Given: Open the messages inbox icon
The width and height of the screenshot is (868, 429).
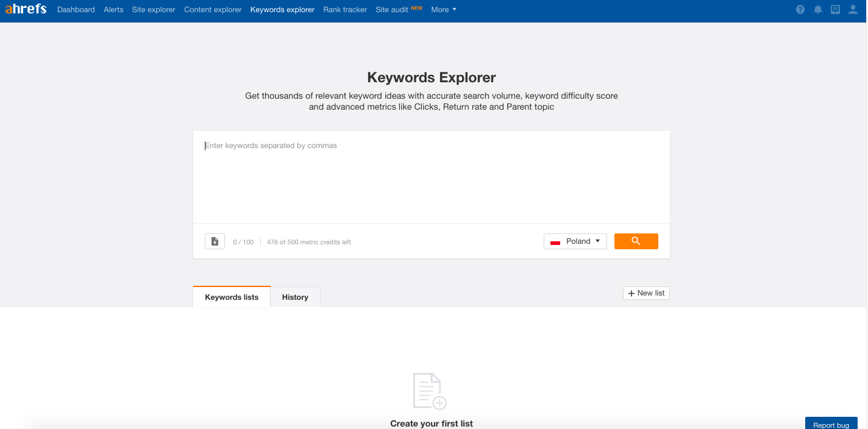Looking at the screenshot, I should (835, 10).
